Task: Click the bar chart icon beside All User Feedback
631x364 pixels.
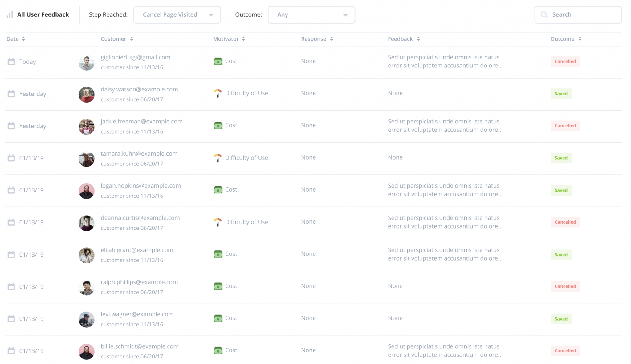Action: (10, 14)
